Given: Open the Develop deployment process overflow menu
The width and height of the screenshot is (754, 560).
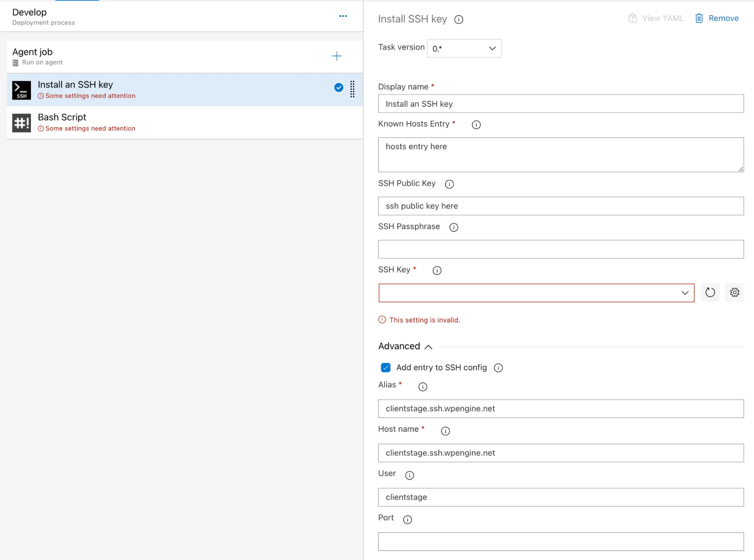Looking at the screenshot, I should pyautogui.click(x=343, y=16).
